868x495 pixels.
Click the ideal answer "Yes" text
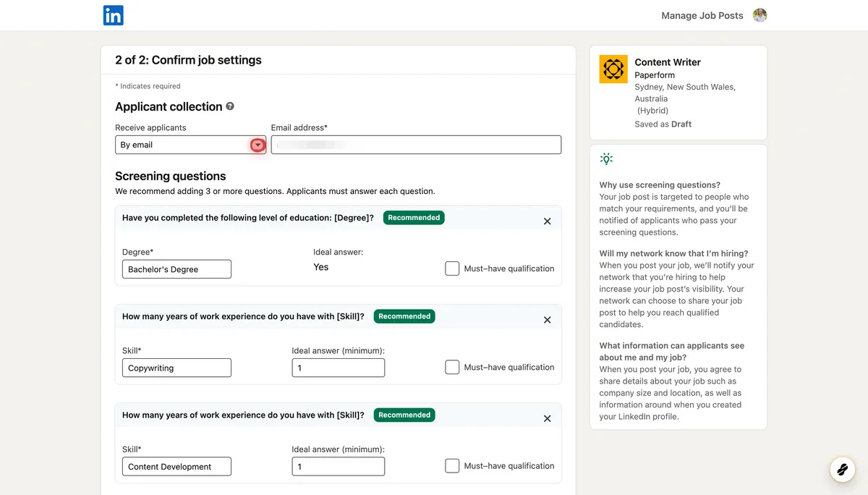321,267
